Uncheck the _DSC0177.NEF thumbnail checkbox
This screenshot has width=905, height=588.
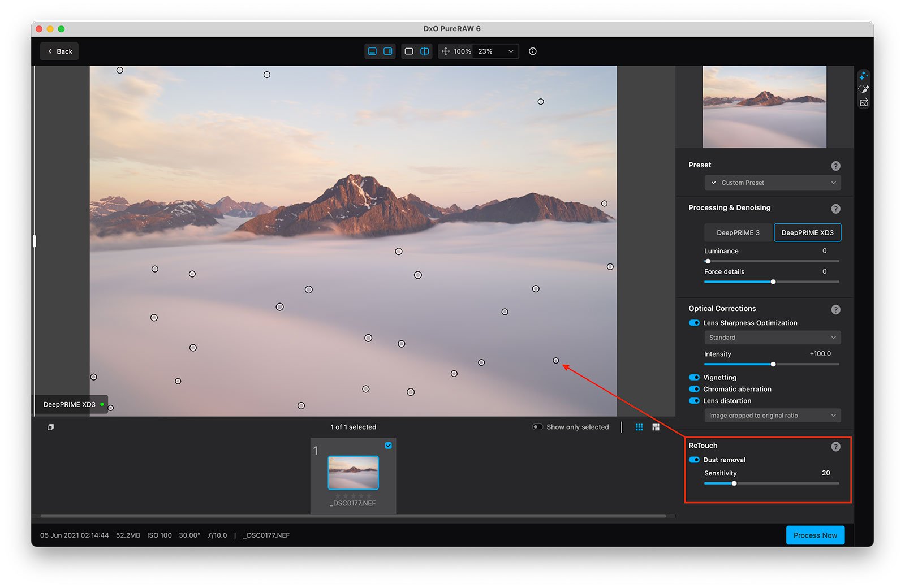(x=389, y=446)
